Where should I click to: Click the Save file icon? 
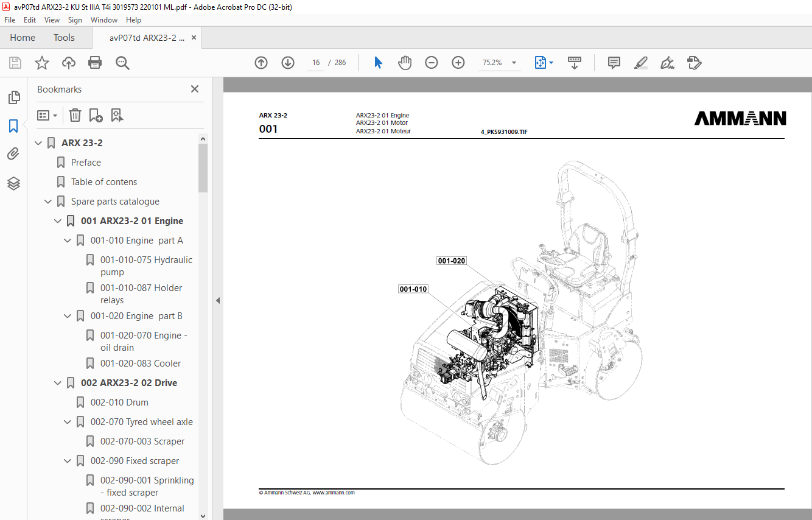point(15,63)
